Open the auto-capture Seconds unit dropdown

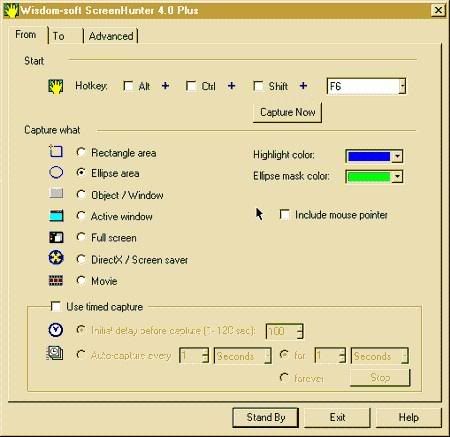pyautogui.click(x=267, y=356)
